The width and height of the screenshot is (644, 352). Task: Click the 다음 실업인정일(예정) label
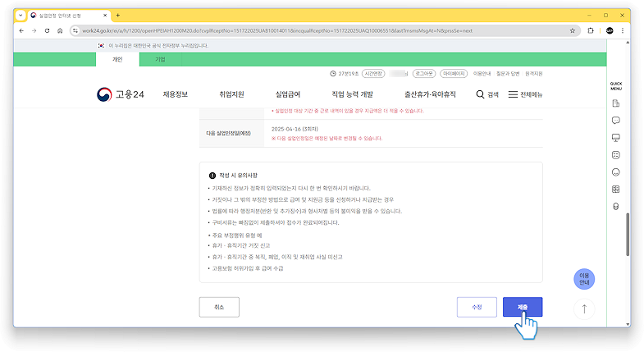click(228, 134)
